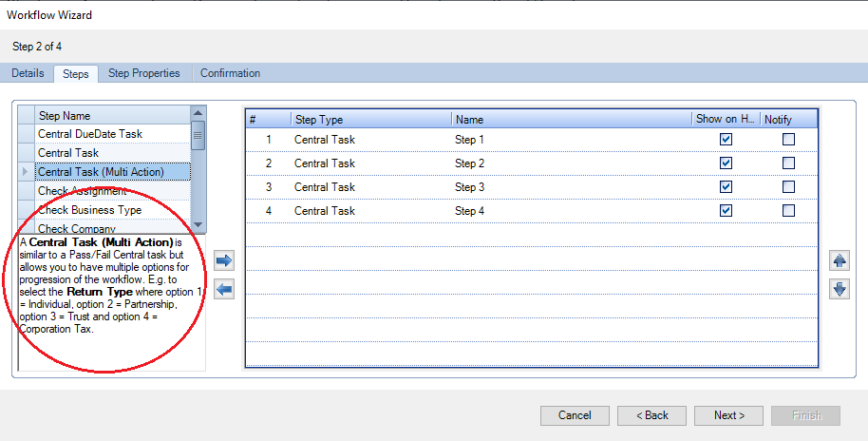Select the Step 4 name cell
Screen dimensions: 868x441
tap(572, 211)
